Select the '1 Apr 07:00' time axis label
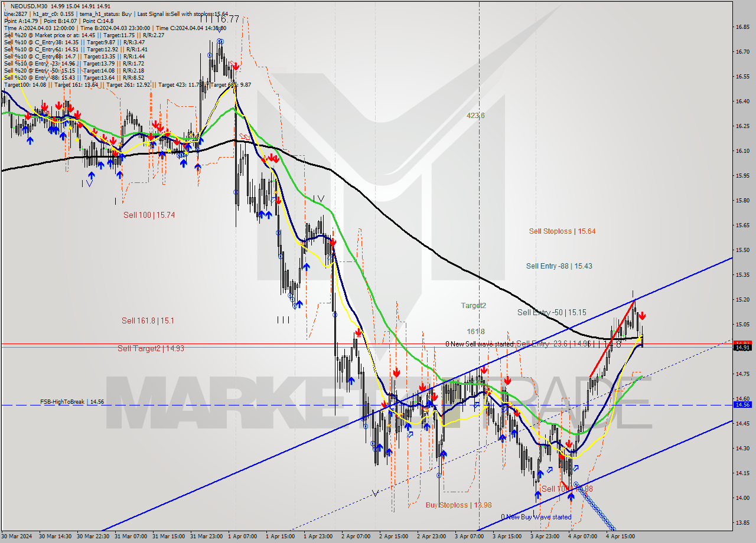The width and height of the screenshot is (756, 543). click(243, 537)
